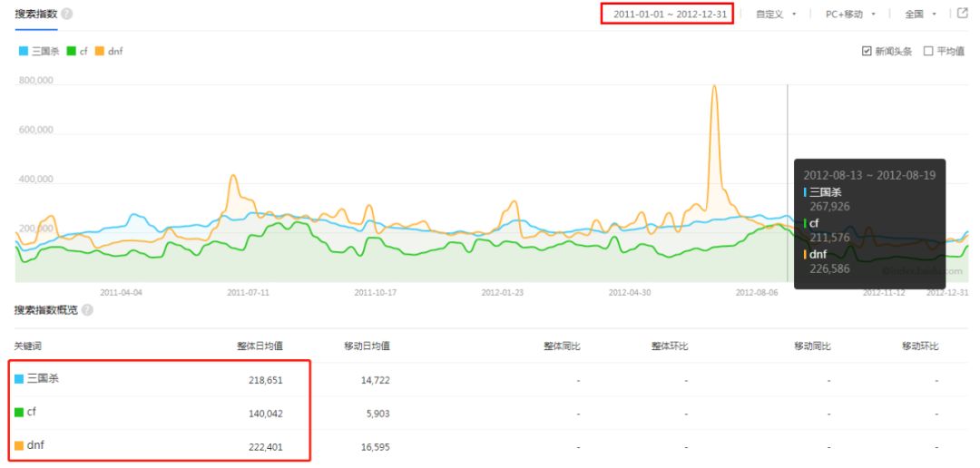Click value 222,401 for dnf

(x=266, y=447)
